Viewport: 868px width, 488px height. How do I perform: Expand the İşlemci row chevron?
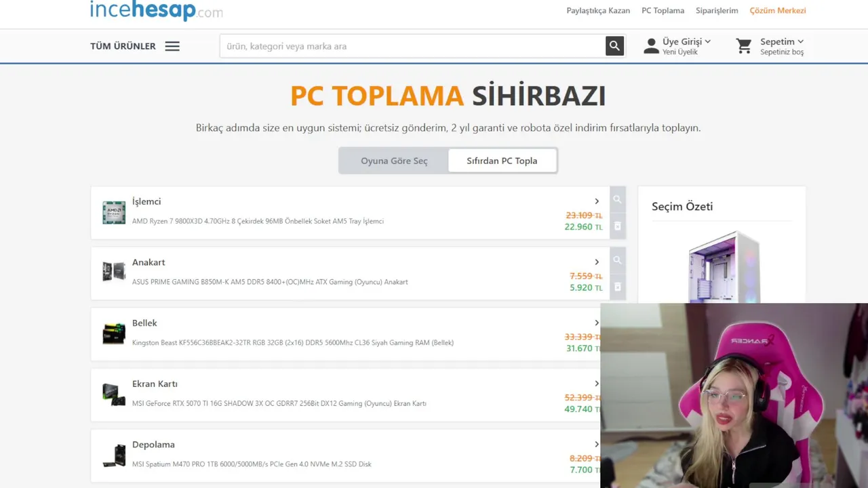[x=597, y=201]
